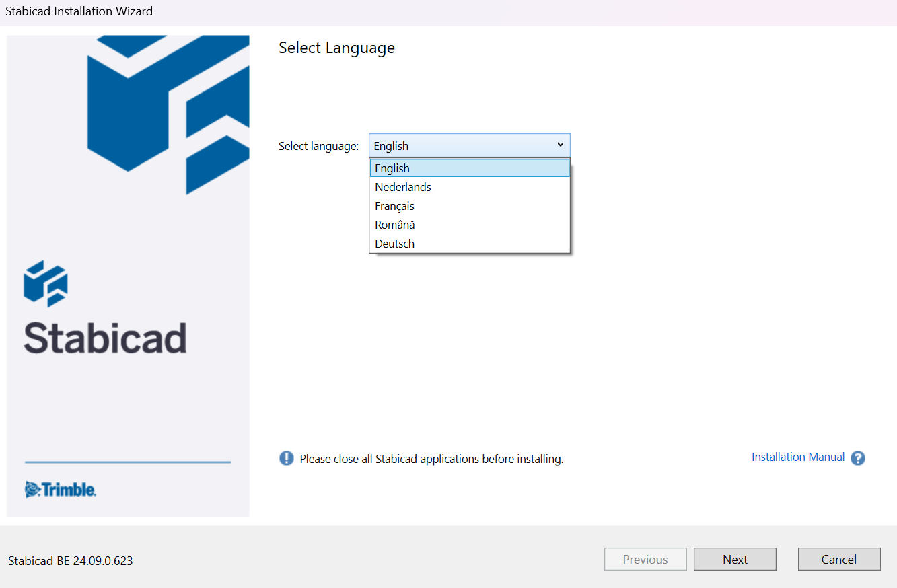Click the Trimble logo
This screenshot has width=897, height=588.
[61, 489]
